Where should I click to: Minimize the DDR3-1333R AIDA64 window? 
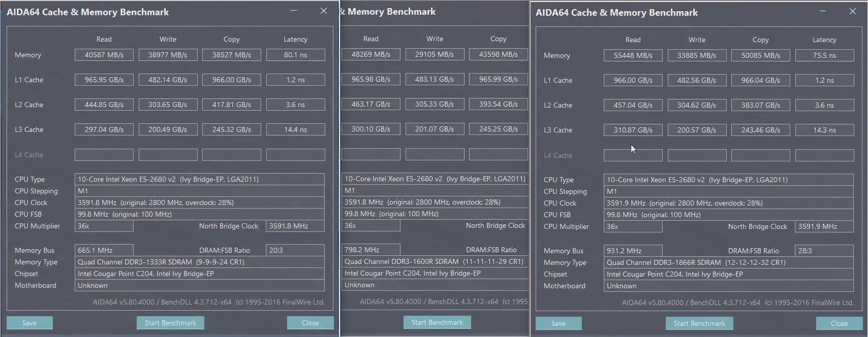point(294,11)
